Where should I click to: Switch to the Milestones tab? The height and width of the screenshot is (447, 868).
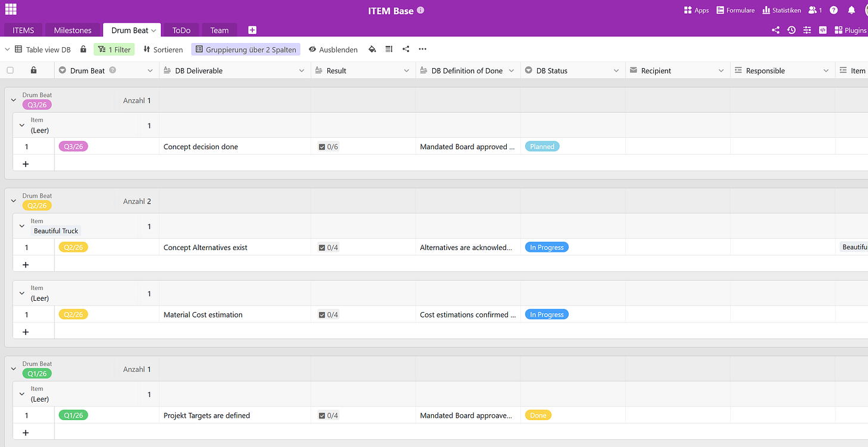[73, 30]
